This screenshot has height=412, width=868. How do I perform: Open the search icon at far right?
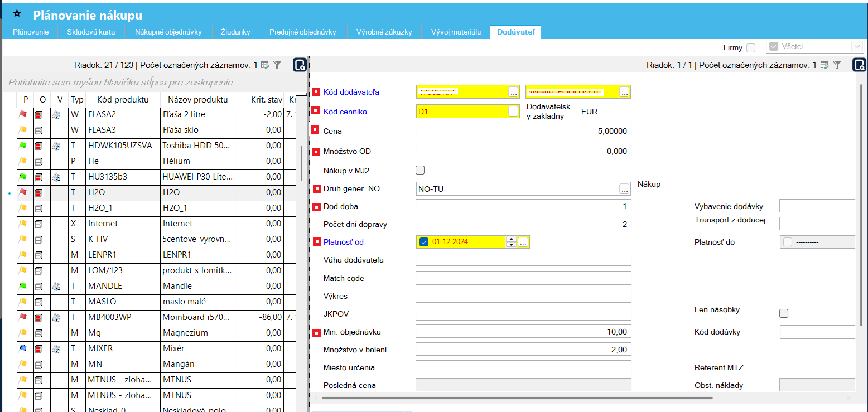pyautogui.click(x=859, y=65)
